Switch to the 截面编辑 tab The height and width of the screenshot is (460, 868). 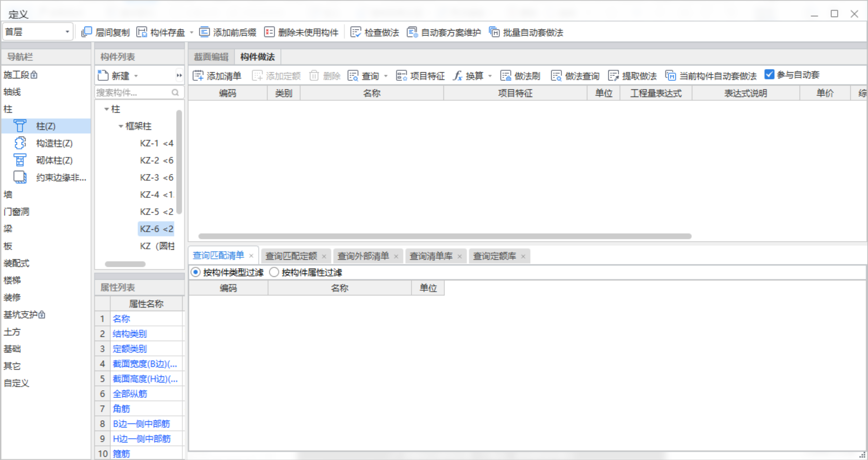[x=211, y=57]
